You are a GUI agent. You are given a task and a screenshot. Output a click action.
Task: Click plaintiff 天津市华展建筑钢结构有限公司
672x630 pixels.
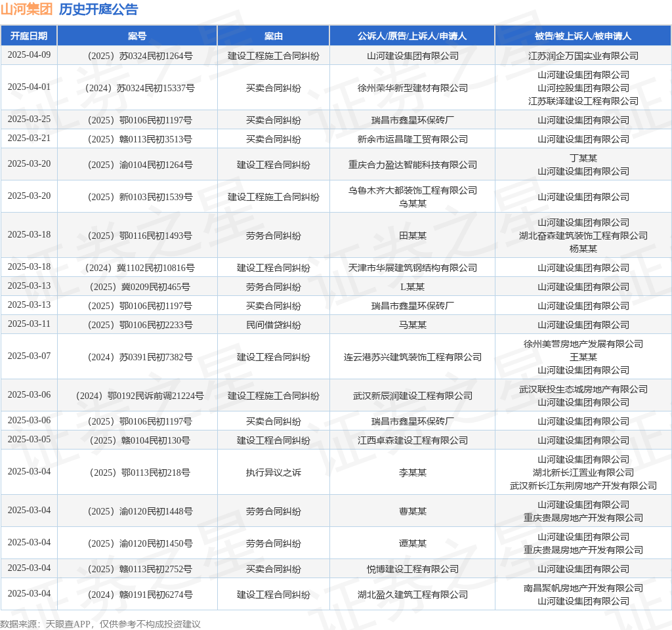412,268
